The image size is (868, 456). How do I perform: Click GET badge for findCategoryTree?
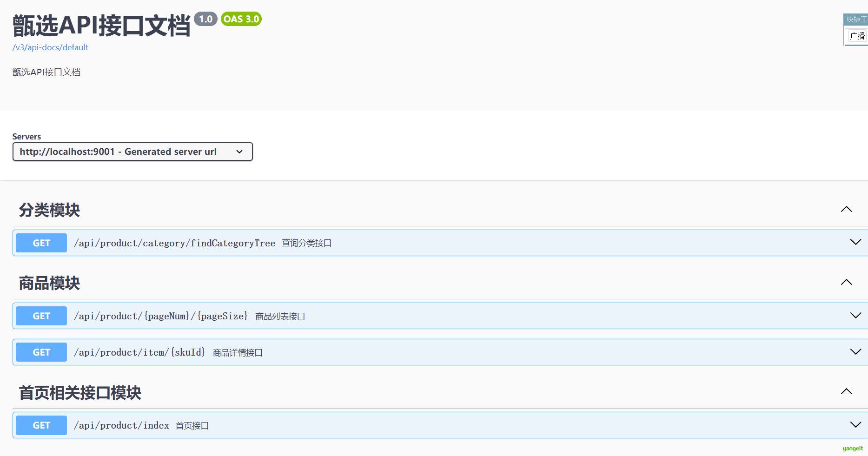[x=41, y=243]
